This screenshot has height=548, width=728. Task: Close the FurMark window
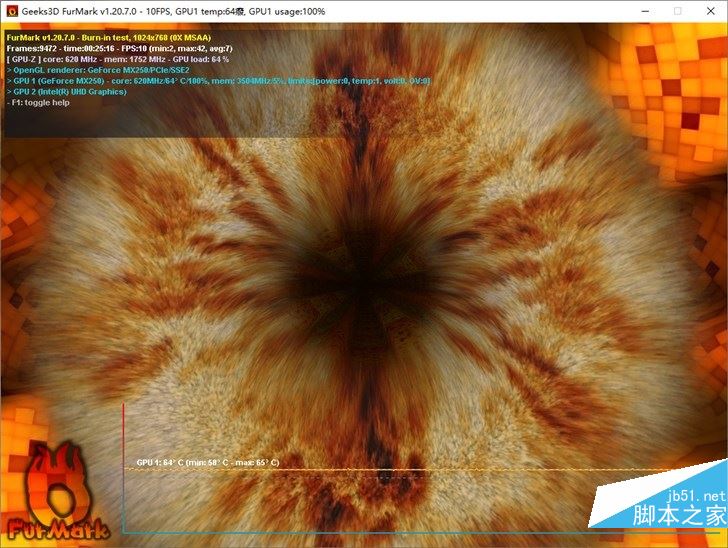710,11
